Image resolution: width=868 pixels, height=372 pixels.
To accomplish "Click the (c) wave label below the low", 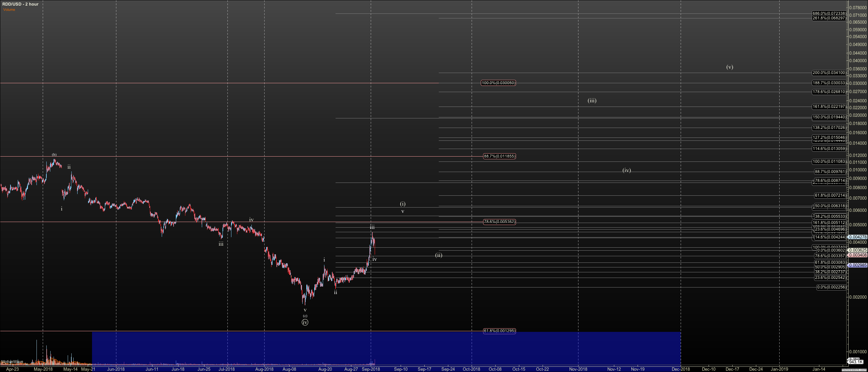I will point(305,316).
